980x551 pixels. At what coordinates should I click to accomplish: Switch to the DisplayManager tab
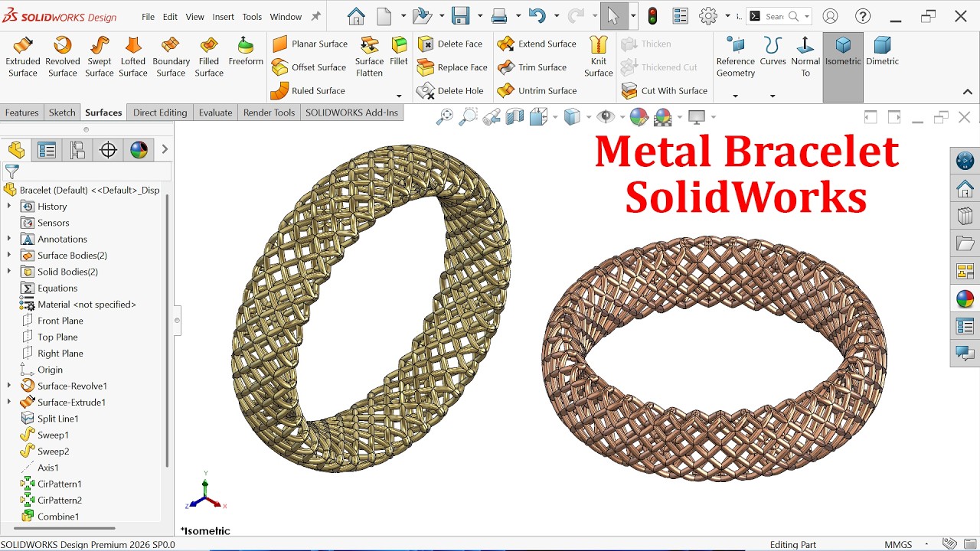139,150
